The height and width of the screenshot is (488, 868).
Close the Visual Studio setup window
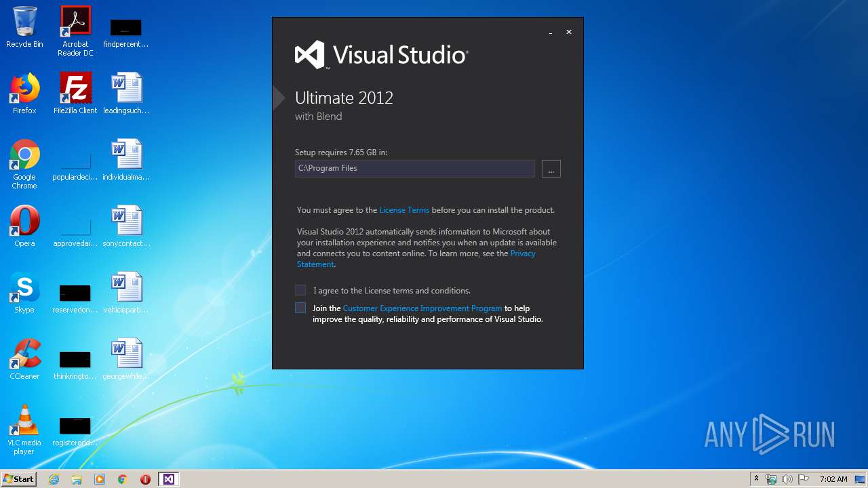coord(569,32)
